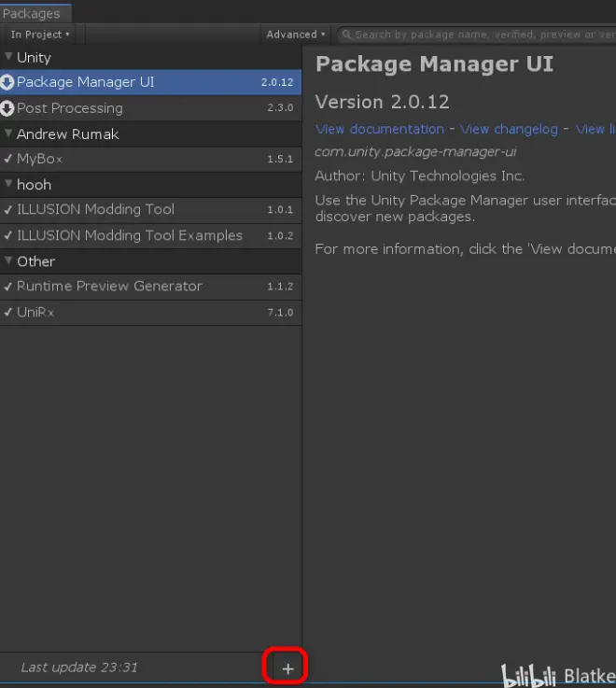This screenshot has width=616, height=688.
Task: Click the checkmark next to ILLUSION Modding Tool Examples
Action: 7,235
